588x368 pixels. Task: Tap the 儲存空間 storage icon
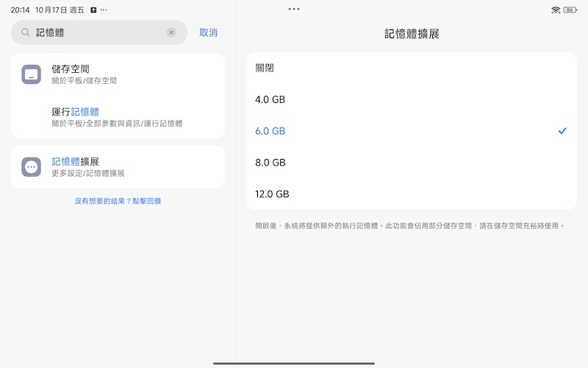click(31, 74)
